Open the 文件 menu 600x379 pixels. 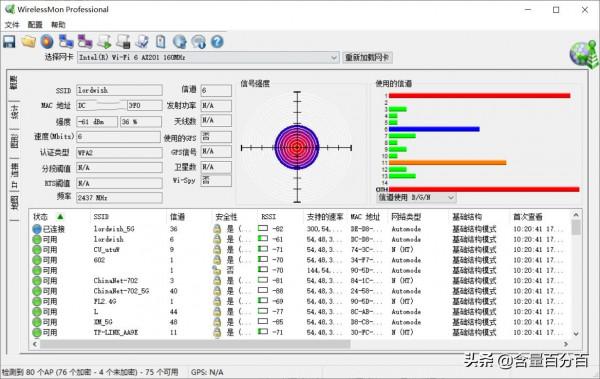point(12,25)
